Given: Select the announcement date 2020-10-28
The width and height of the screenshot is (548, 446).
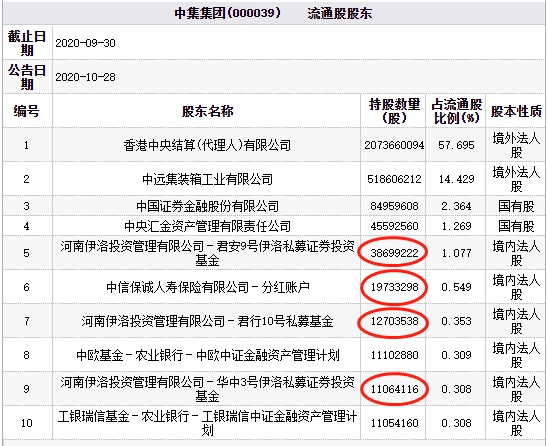Looking at the screenshot, I should pos(85,77).
